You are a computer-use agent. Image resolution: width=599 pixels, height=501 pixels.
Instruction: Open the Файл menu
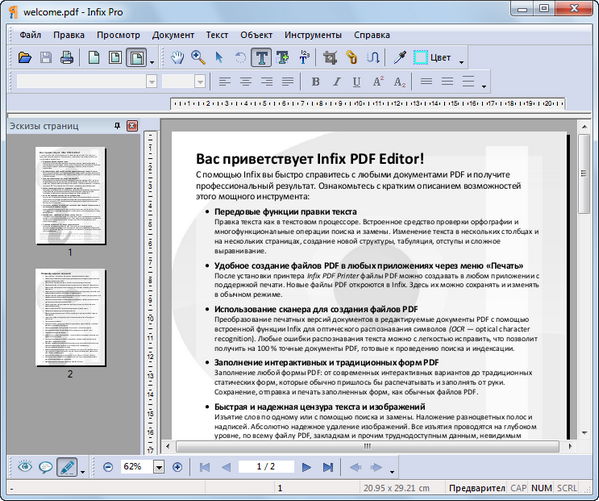point(30,35)
